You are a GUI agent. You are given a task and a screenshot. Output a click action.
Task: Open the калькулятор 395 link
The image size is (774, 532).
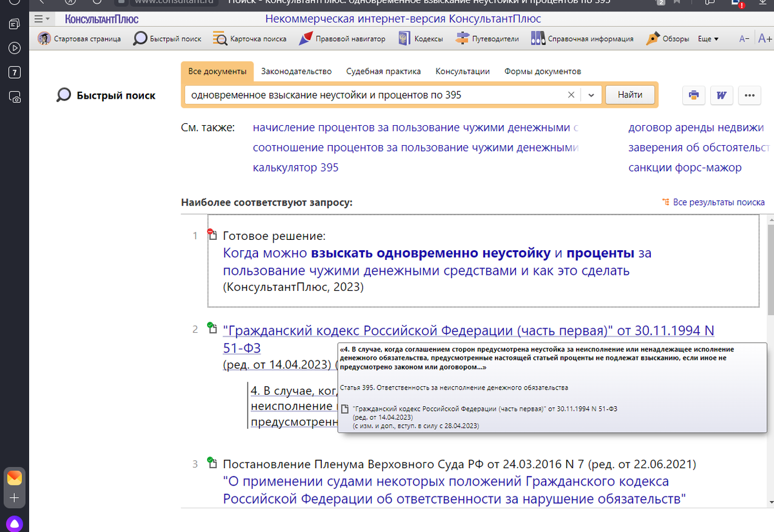pos(295,168)
